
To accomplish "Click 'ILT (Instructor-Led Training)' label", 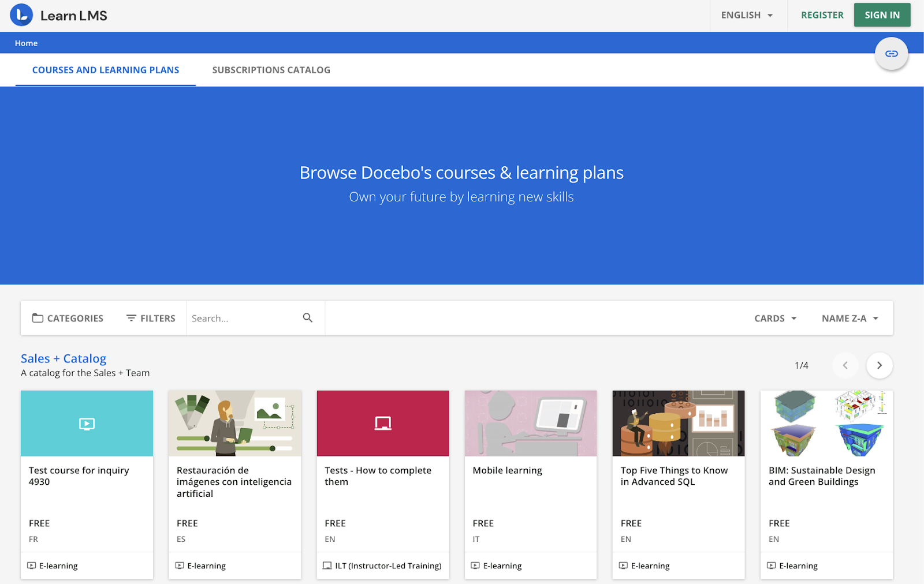I will coord(388,566).
